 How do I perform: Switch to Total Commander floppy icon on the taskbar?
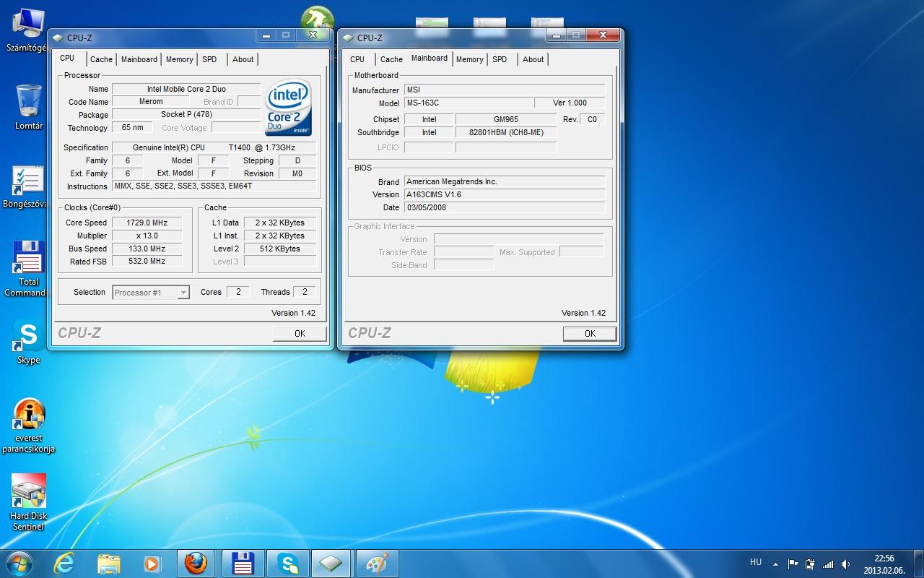pos(242,564)
